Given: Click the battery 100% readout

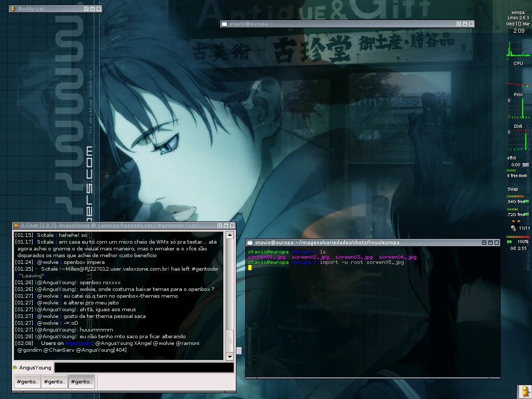Looking at the screenshot, I should click(523, 242).
